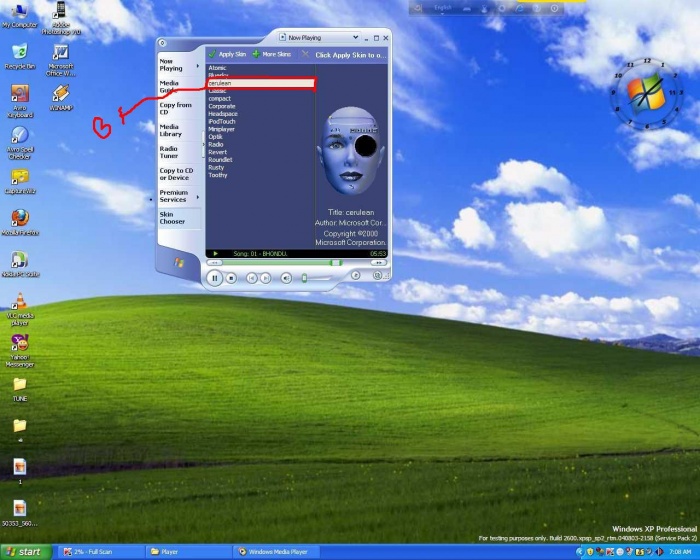Select the Nokia PC Suite shortcut
Viewport: 700px width, 560px height.
[20, 264]
